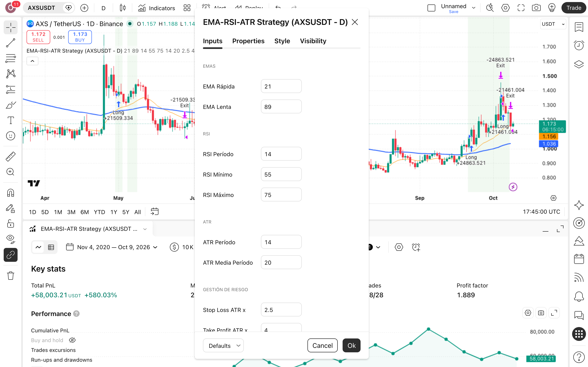588x367 pixels.
Task: Switch to the Style tab
Action: (x=282, y=41)
